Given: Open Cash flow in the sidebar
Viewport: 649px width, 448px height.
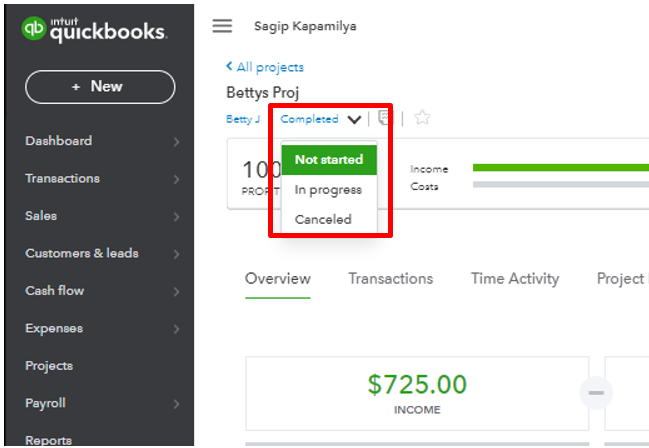Looking at the screenshot, I should coord(55,291).
